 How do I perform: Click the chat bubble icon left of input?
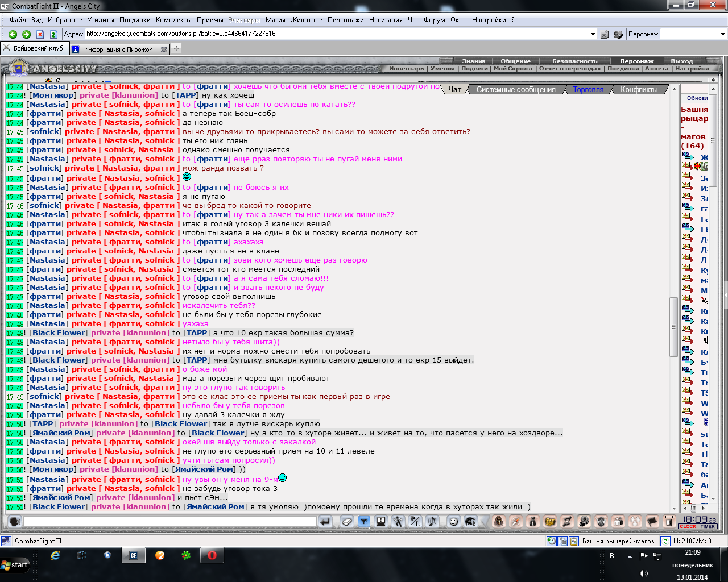coord(15,521)
